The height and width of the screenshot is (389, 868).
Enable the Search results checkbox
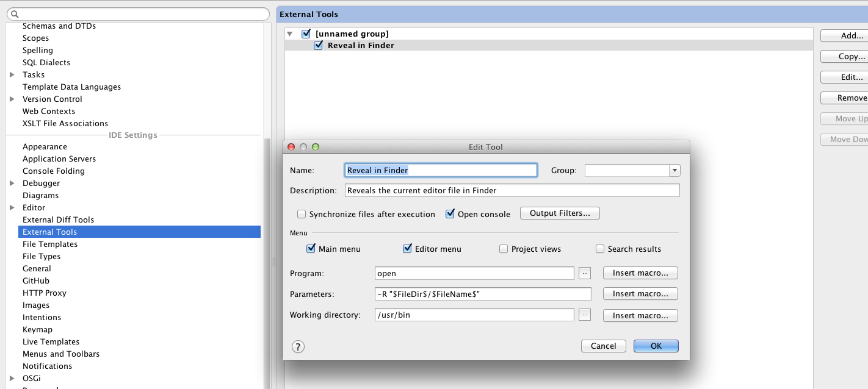click(x=600, y=249)
